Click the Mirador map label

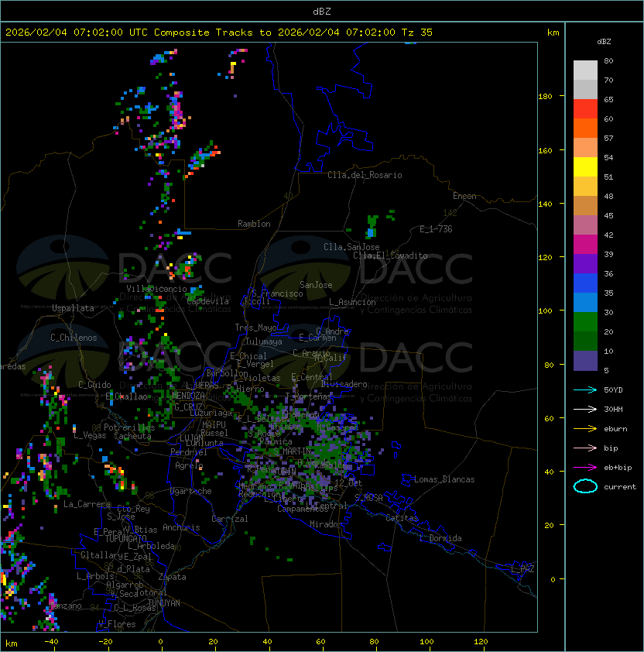[327, 524]
